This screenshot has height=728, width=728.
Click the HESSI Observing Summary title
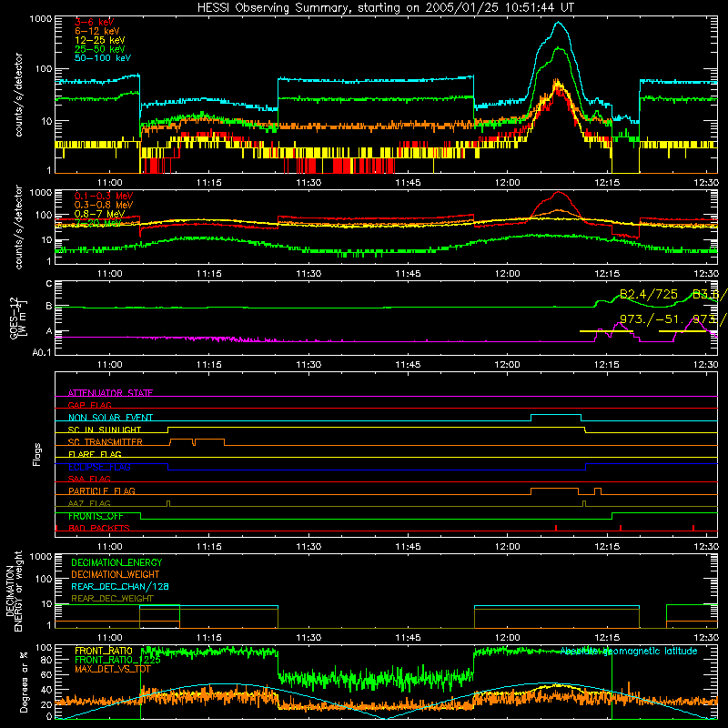click(x=386, y=8)
